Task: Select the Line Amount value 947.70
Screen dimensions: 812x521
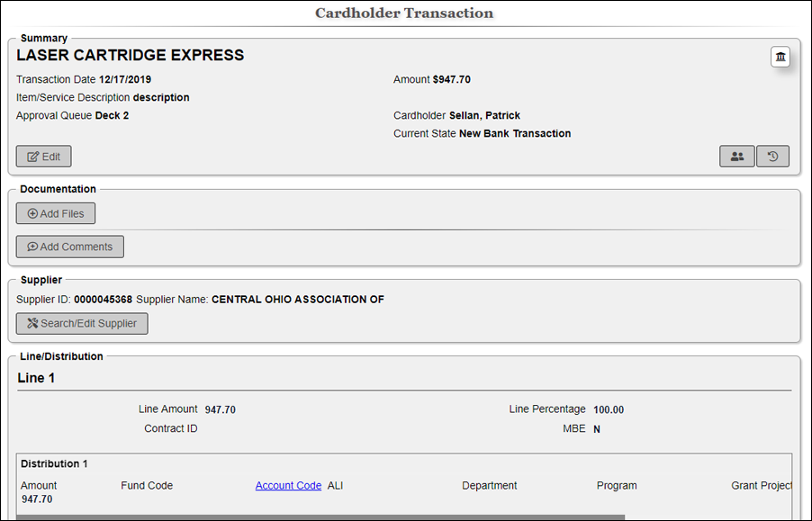Action: coord(220,409)
